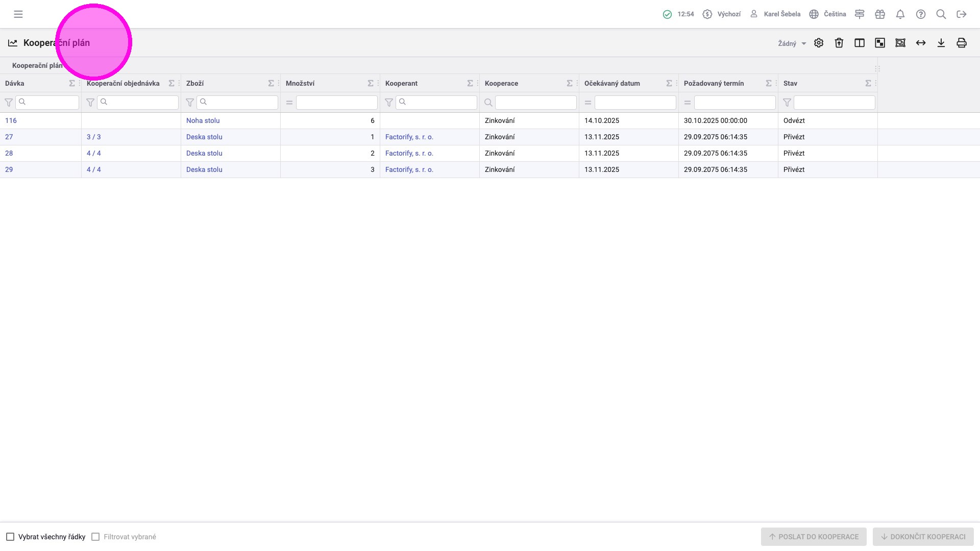Open the hamburger main menu
This screenshot has height=551, width=980.
pyautogui.click(x=18, y=14)
